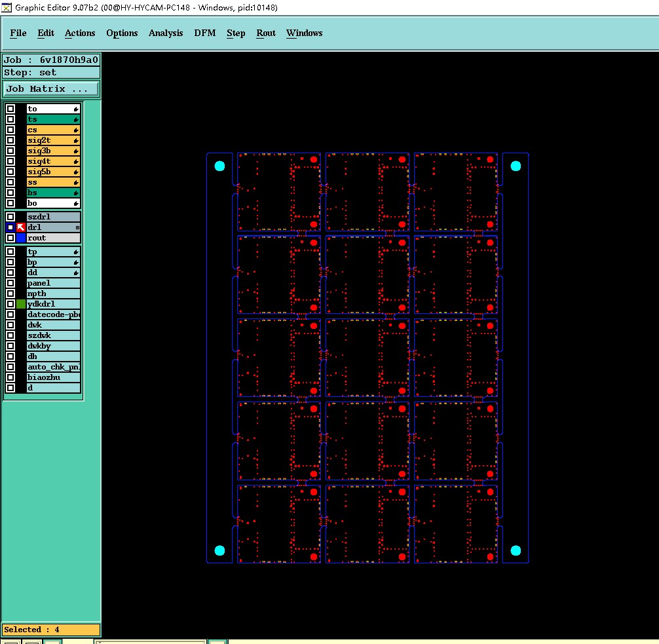Click the thumb icon on the bp layer

pyautogui.click(x=76, y=262)
